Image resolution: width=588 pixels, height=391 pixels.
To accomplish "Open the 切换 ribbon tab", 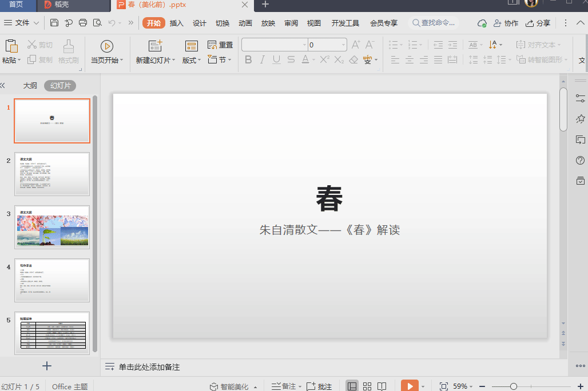I will pos(223,23).
